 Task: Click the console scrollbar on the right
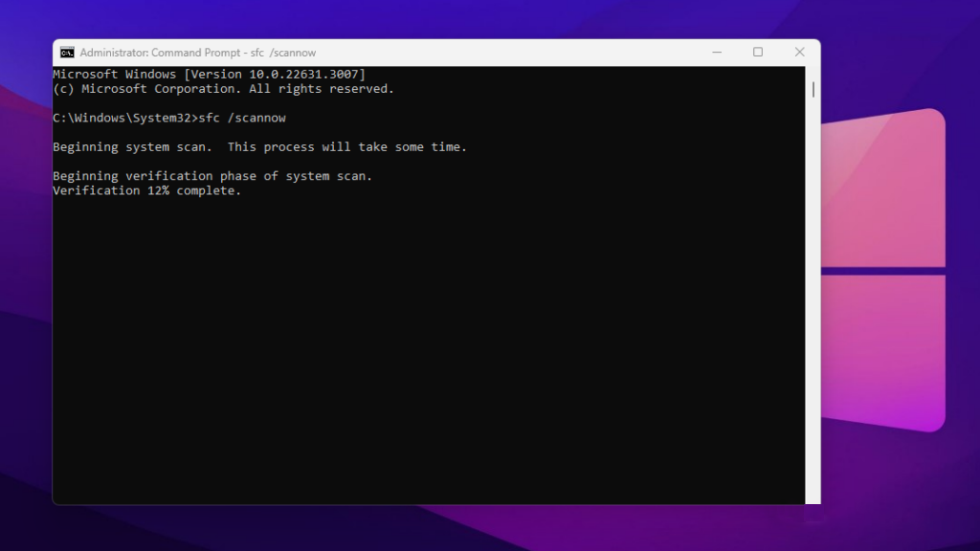(x=813, y=287)
